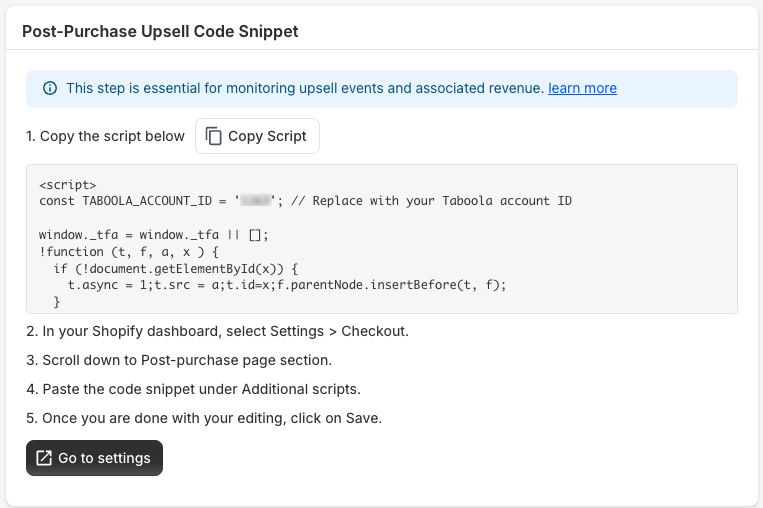
Task: Click step 4 'Paste the code snippet' text
Action: tap(194, 389)
